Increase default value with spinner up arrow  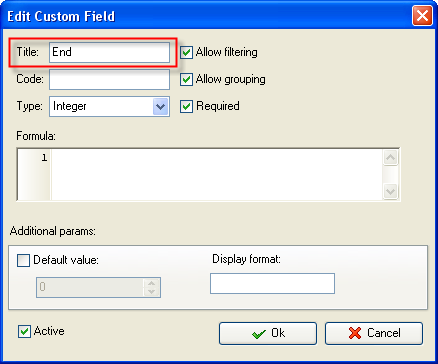[152, 283]
